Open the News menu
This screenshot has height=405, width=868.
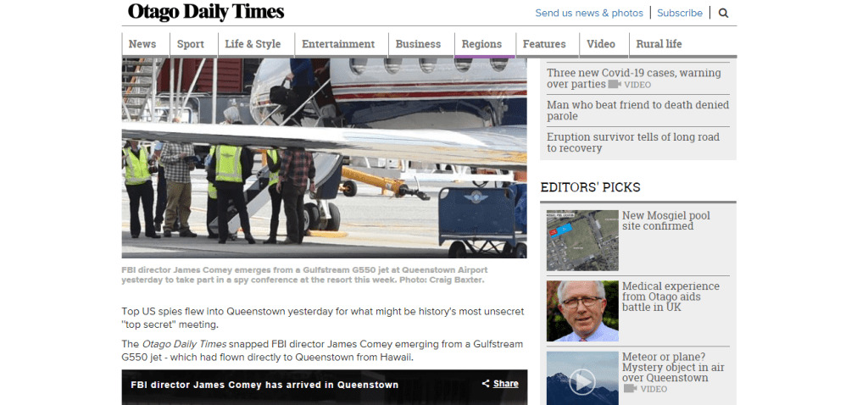click(142, 44)
